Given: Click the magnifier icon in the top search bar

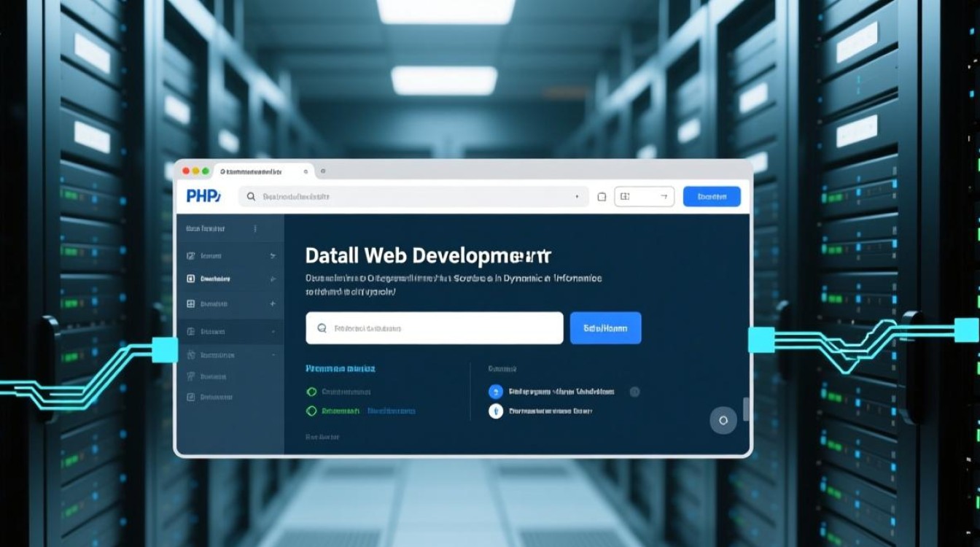Looking at the screenshot, I should tap(251, 197).
